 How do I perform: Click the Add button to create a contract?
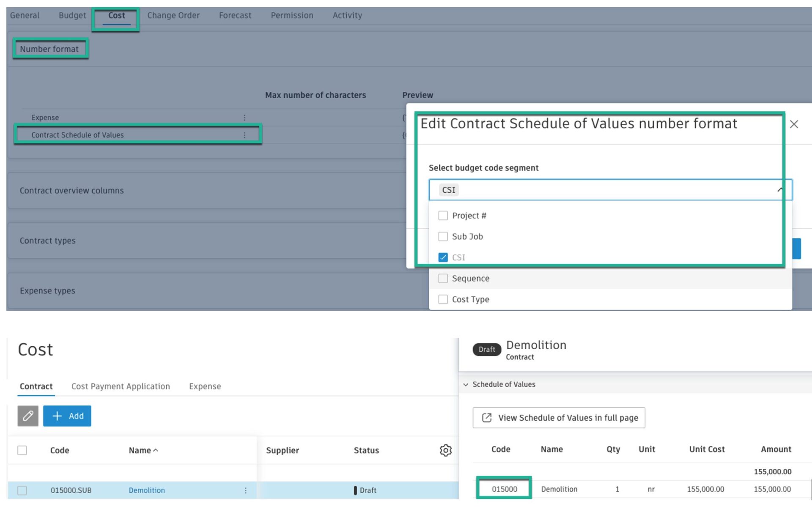tap(67, 416)
